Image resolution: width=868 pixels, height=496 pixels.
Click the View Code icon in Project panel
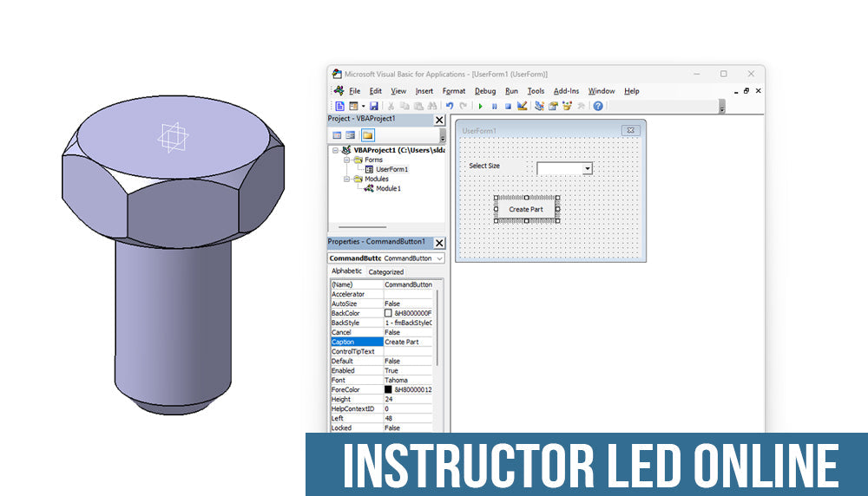point(337,135)
